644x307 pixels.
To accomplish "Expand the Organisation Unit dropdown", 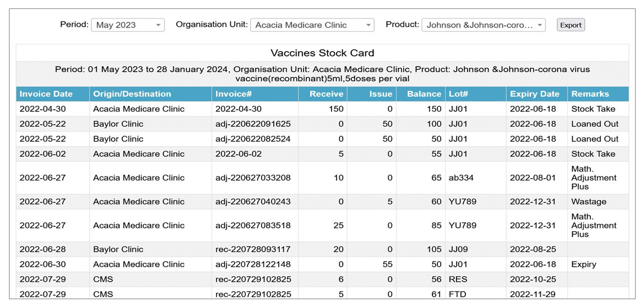I will (x=312, y=25).
